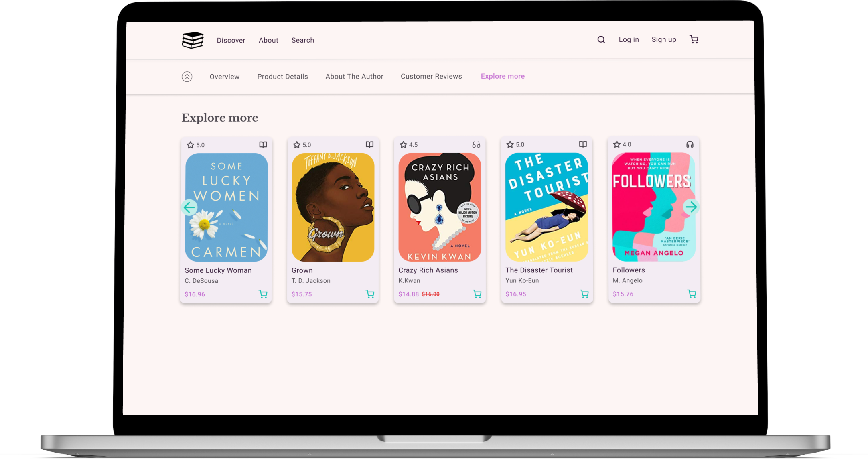
Task: Click the Sign up link
Action: (663, 39)
